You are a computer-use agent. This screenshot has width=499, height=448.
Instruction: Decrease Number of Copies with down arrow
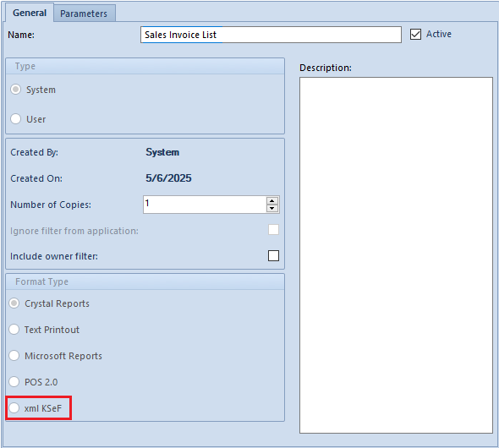click(x=271, y=208)
